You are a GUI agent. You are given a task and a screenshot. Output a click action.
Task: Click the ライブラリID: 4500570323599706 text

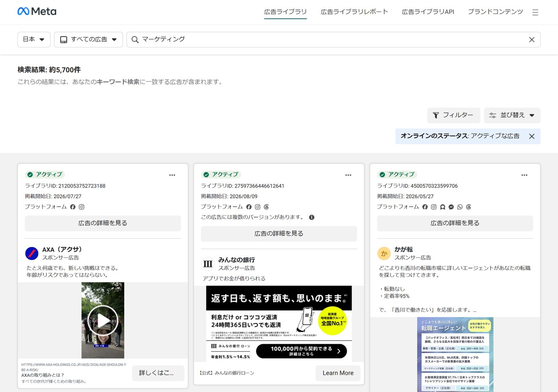[417, 186]
